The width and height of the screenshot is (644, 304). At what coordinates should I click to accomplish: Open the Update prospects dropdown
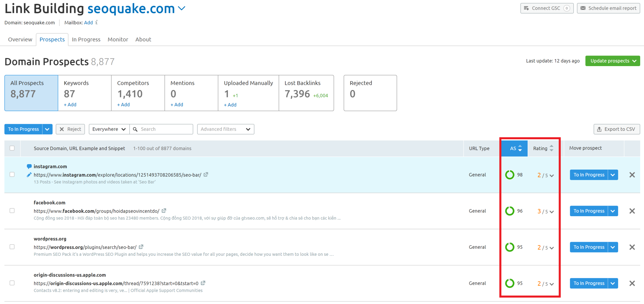(x=612, y=61)
